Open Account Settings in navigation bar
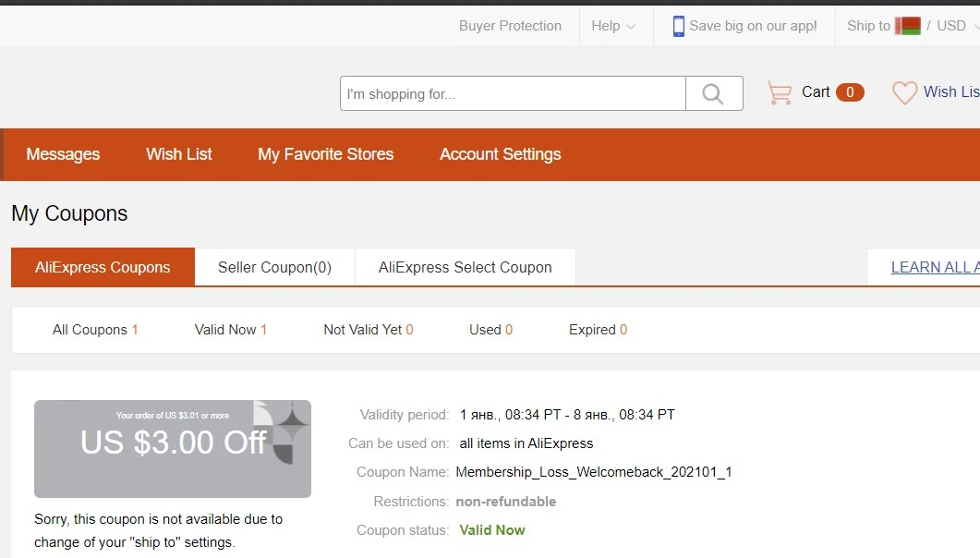980x558 pixels. 500,154
